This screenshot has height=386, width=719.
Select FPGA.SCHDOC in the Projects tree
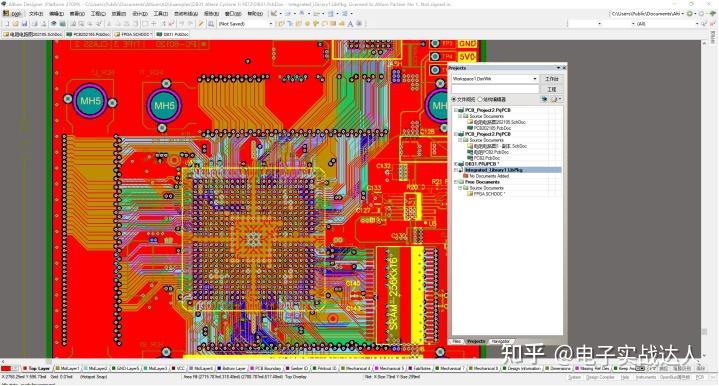coord(486,194)
